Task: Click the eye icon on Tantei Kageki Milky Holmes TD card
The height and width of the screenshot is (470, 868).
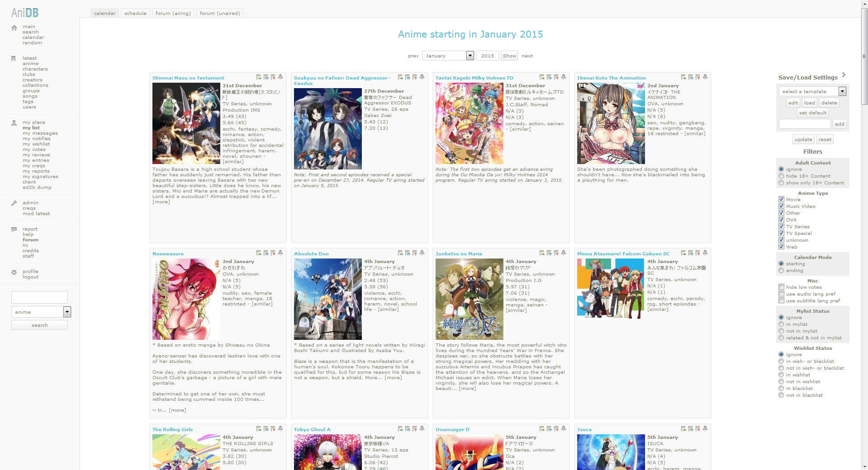Action: (549, 77)
